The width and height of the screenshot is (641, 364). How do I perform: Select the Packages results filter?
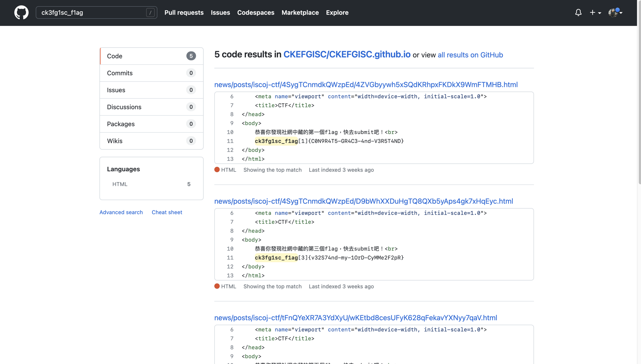[x=151, y=124]
